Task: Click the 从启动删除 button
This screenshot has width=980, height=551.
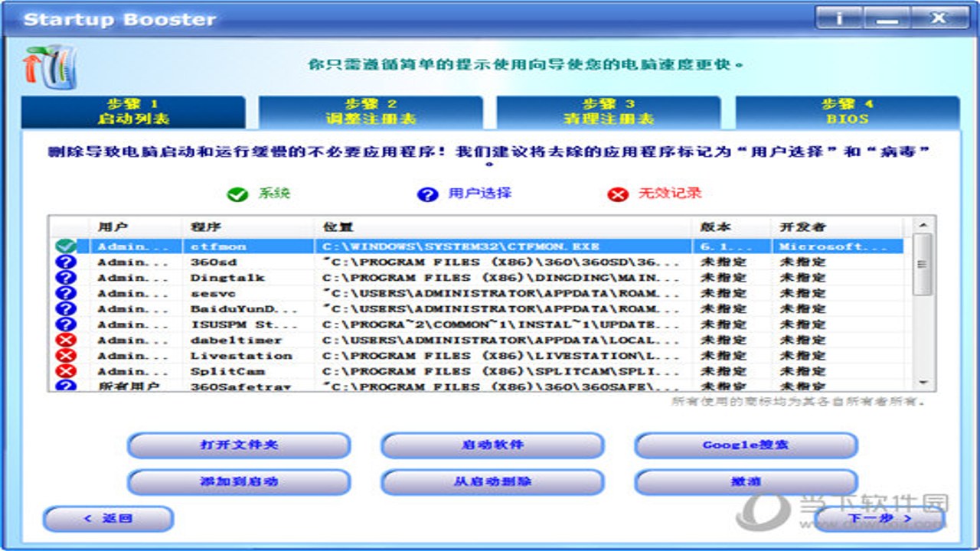Action: 492,482
